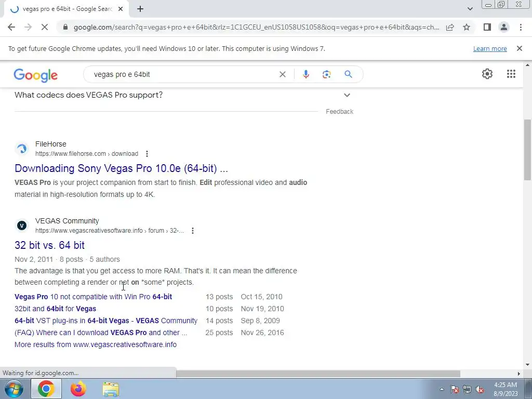Go to the Google homepage logo
532x399 pixels.
tap(36, 75)
